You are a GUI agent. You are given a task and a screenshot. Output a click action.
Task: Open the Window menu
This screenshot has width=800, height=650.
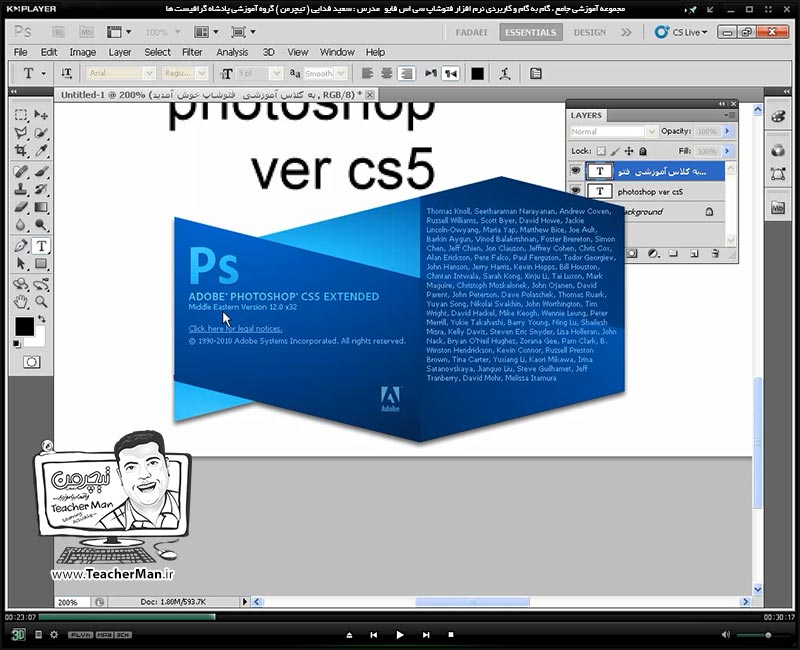[337, 52]
